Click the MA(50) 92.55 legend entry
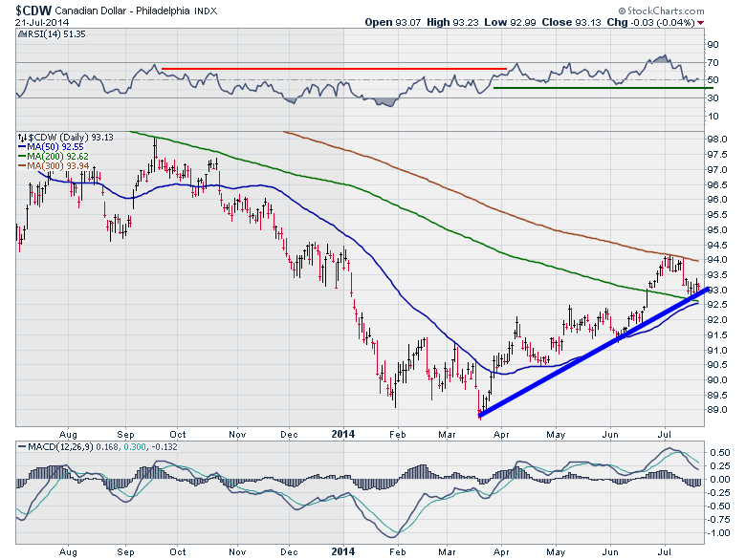 (51, 147)
